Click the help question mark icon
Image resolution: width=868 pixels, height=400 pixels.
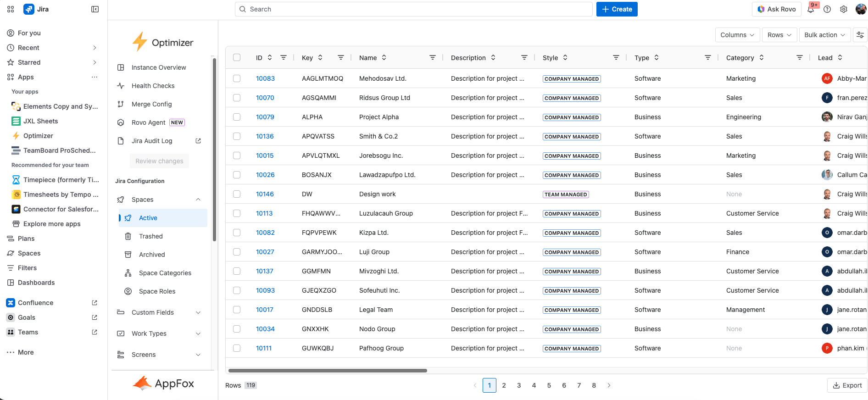(827, 9)
